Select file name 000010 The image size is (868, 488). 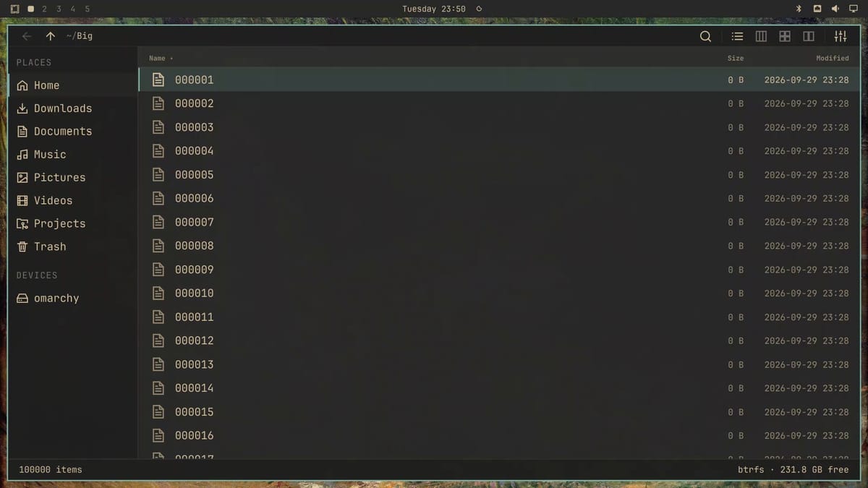(195, 294)
